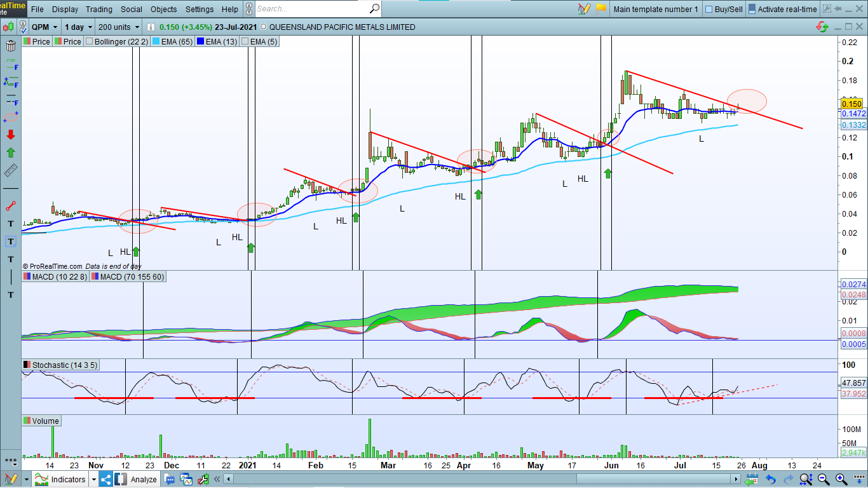Select the radio button before QUEENSLAND PACIFIC METALS
868x488 pixels.
[264, 27]
